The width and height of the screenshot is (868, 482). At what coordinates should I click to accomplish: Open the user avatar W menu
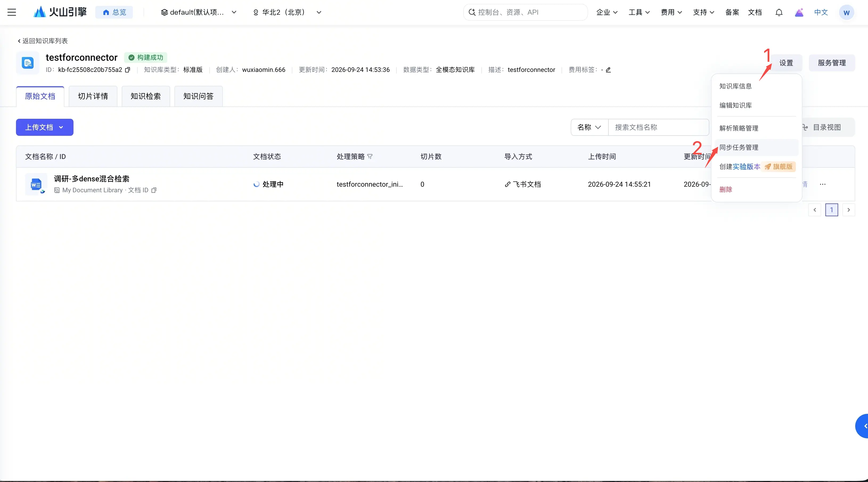(846, 13)
